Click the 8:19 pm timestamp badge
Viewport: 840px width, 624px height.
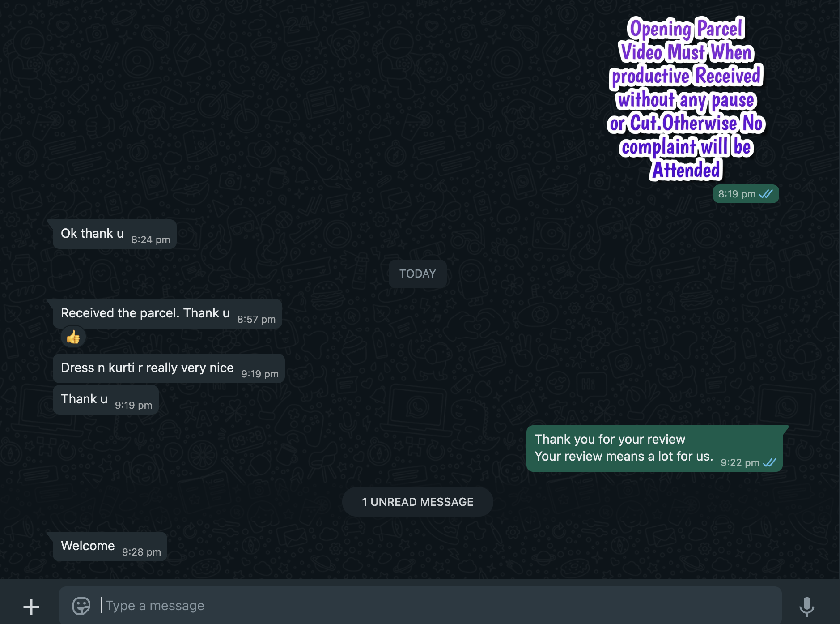[746, 194]
